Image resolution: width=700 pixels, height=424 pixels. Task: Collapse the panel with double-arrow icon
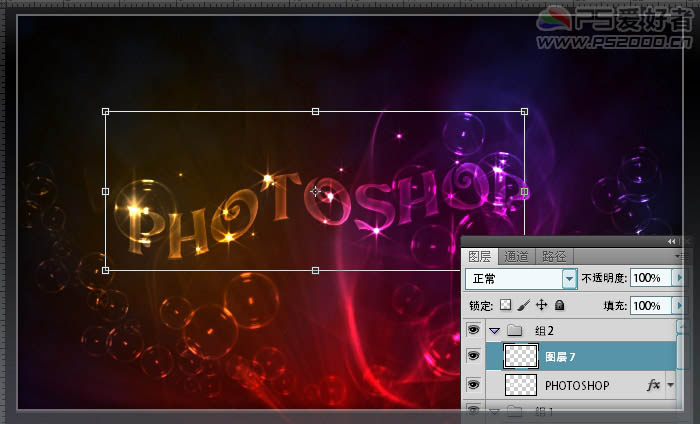671,242
